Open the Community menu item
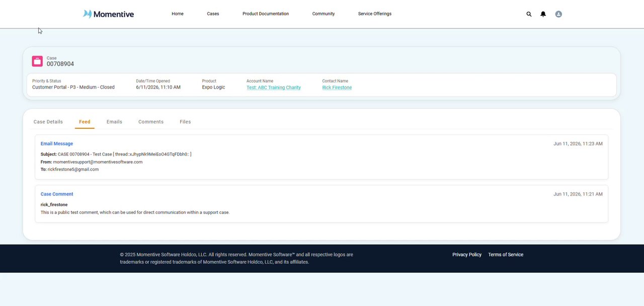 point(324,14)
